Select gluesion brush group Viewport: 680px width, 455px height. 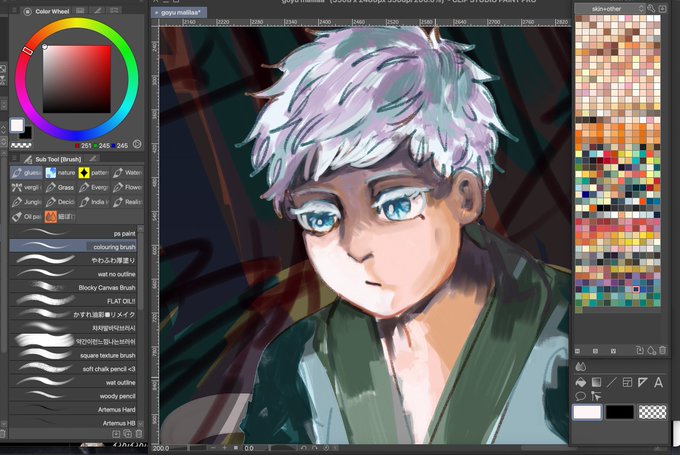[26, 173]
